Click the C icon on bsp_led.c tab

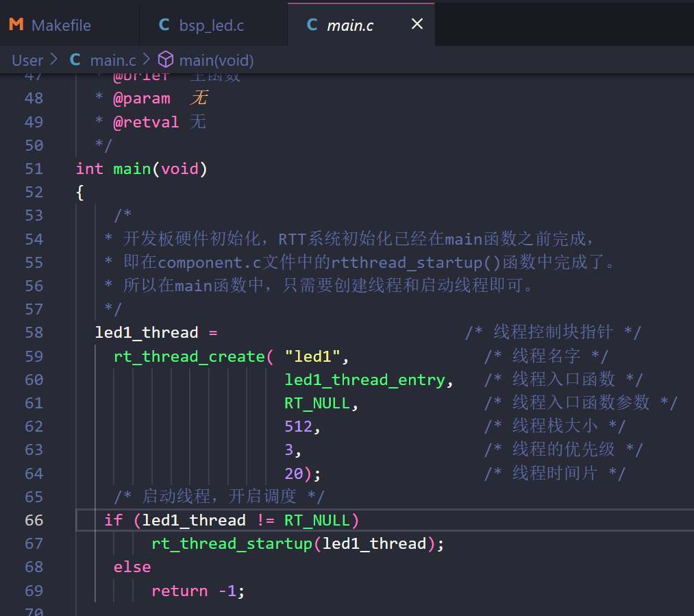164,25
